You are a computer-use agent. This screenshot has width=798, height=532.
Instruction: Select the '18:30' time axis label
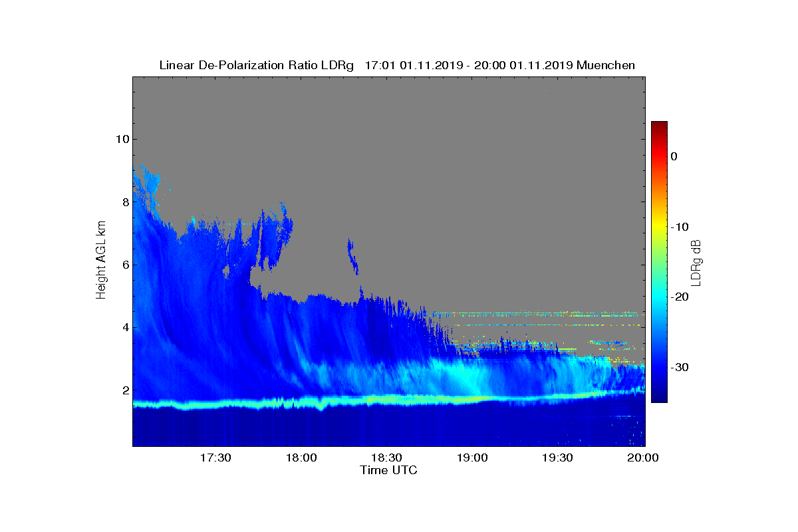[x=386, y=458]
